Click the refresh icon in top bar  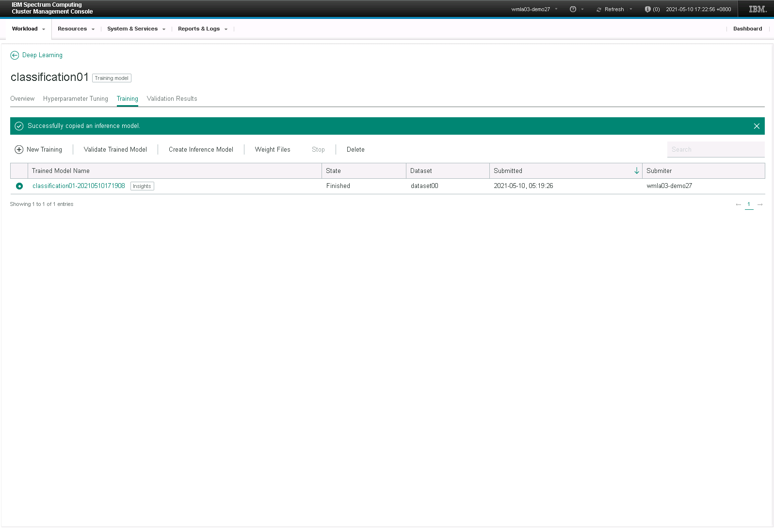[599, 10]
